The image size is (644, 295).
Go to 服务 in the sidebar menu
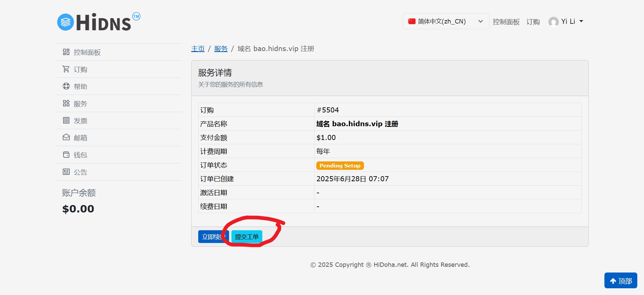pos(118,103)
